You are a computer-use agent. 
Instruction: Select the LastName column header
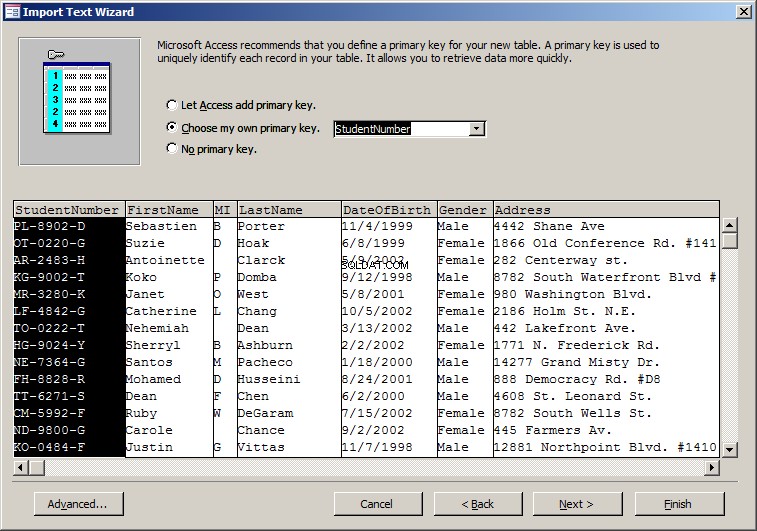tap(289, 210)
